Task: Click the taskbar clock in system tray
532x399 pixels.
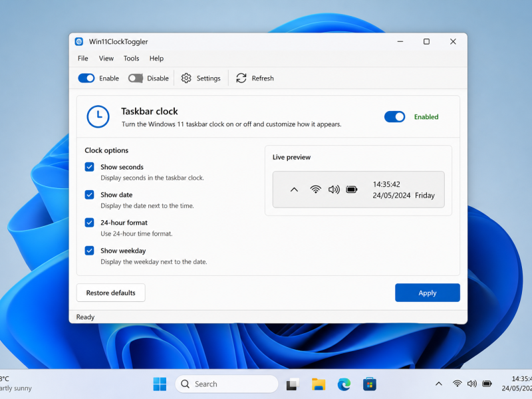Action: coord(517,384)
